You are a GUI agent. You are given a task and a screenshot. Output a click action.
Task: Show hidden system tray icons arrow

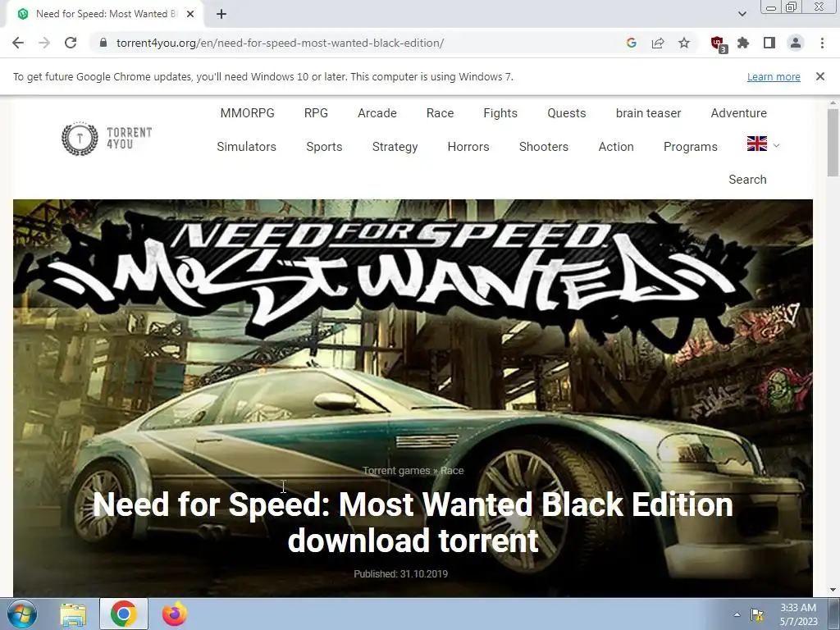pyautogui.click(x=737, y=614)
